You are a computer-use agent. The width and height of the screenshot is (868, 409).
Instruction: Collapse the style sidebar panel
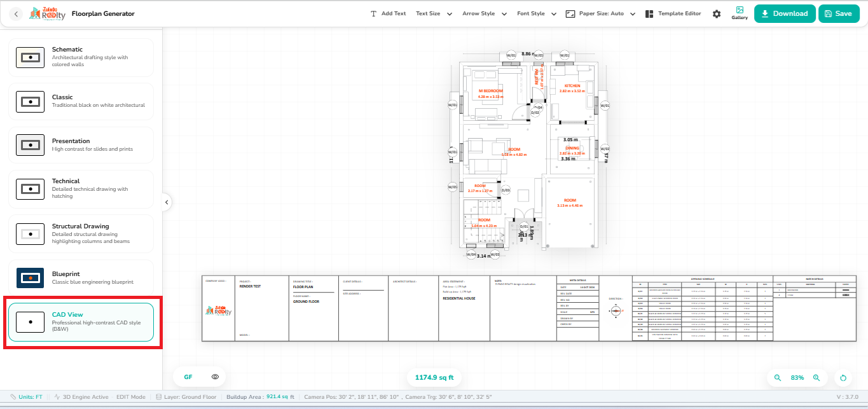tap(166, 202)
